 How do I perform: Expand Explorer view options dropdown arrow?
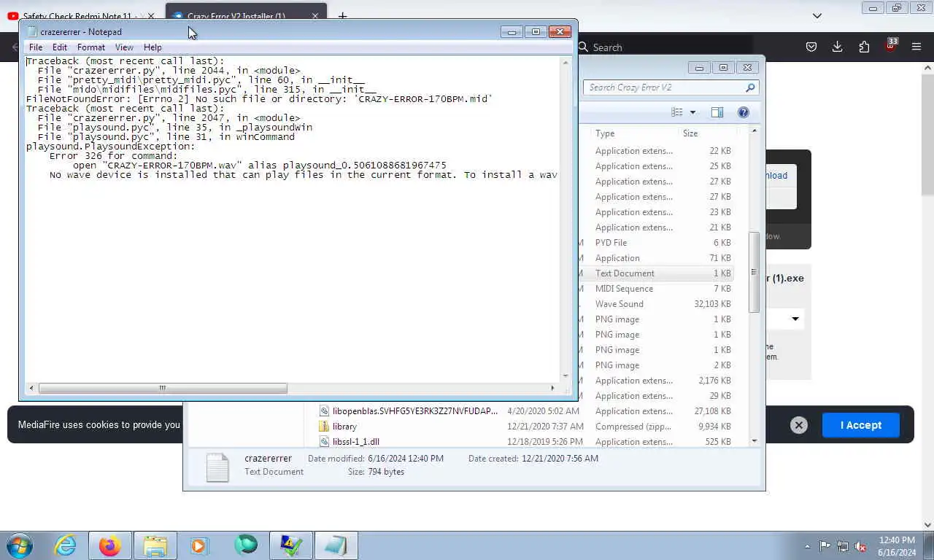692,112
